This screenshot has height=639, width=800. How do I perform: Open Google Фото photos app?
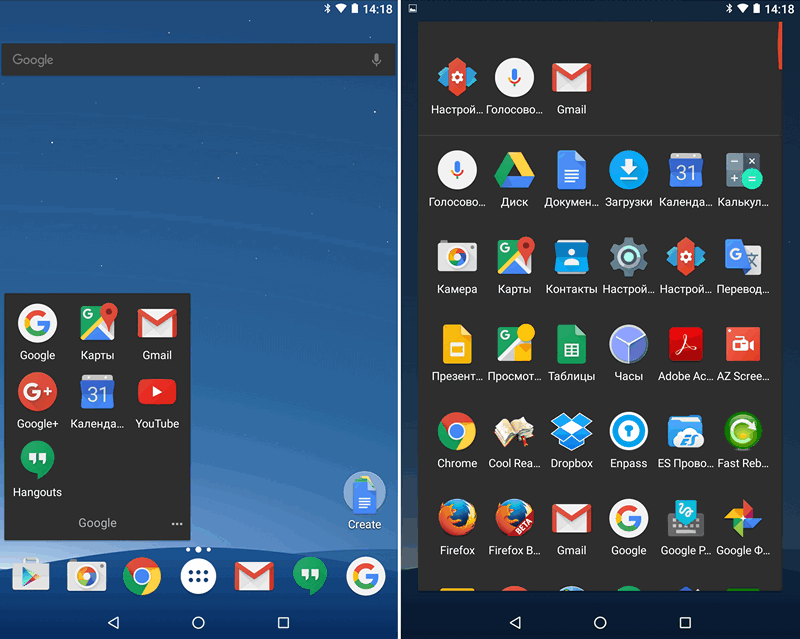click(x=743, y=518)
